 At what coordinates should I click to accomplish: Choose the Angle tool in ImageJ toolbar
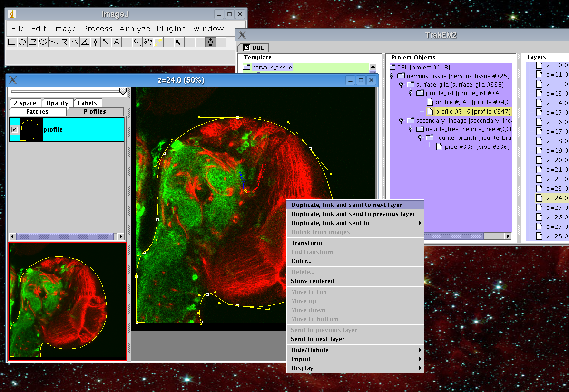(x=85, y=42)
